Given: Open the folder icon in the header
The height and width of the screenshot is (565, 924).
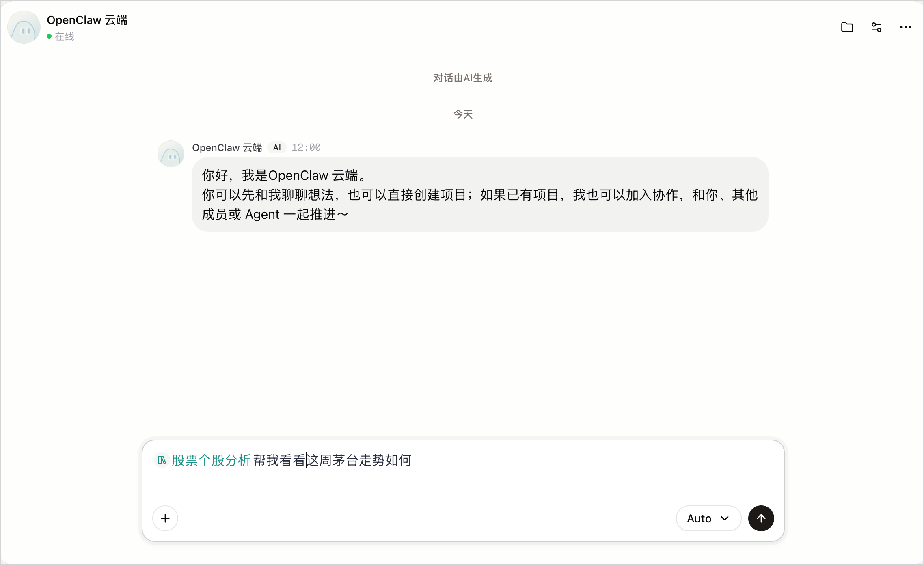Looking at the screenshot, I should pyautogui.click(x=847, y=27).
